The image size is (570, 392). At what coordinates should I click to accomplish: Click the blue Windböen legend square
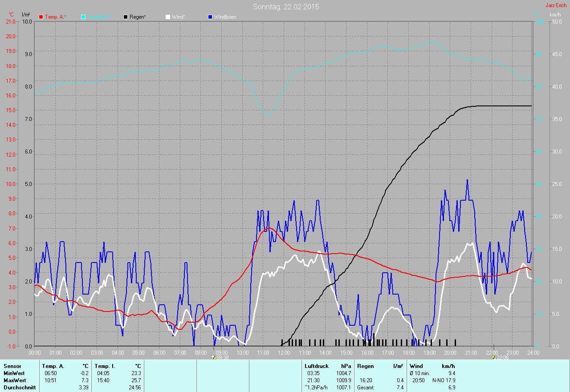pos(210,17)
